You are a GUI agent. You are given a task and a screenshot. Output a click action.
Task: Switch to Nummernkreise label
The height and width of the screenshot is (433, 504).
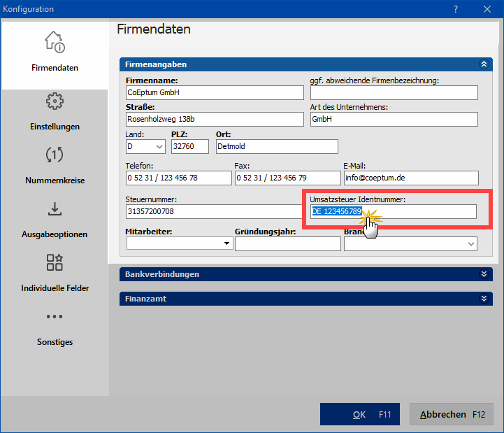[55, 180]
